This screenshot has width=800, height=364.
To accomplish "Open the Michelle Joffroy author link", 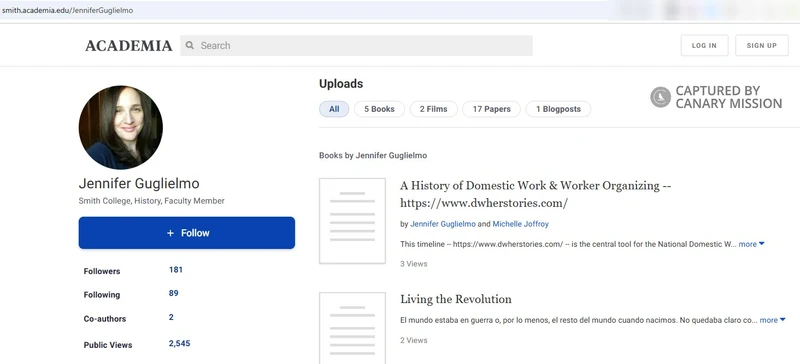I will [520, 224].
